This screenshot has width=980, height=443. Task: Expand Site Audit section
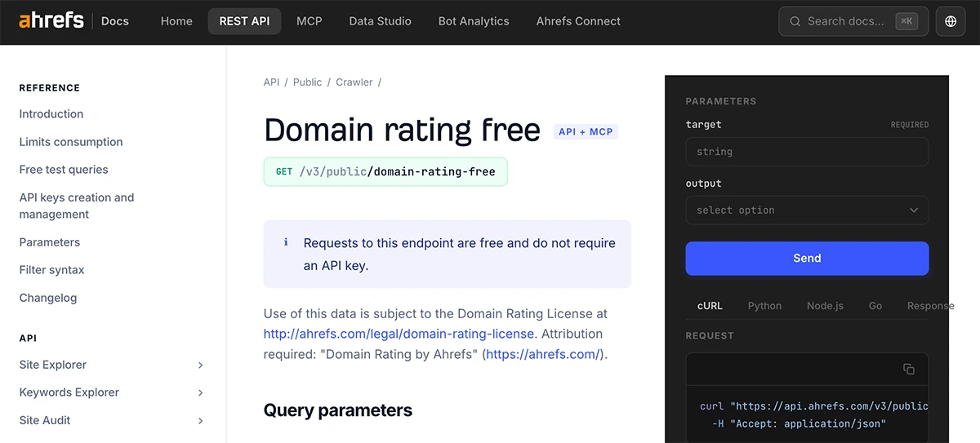tap(112, 420)
